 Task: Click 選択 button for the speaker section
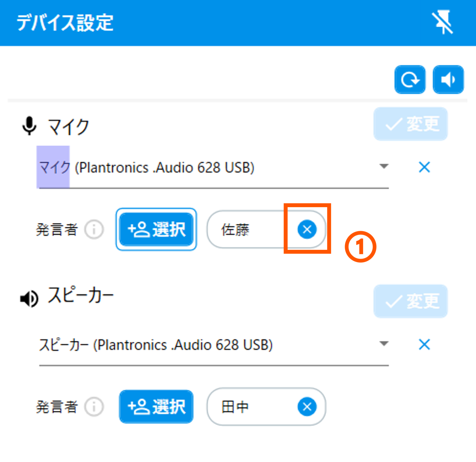point(156,407)
